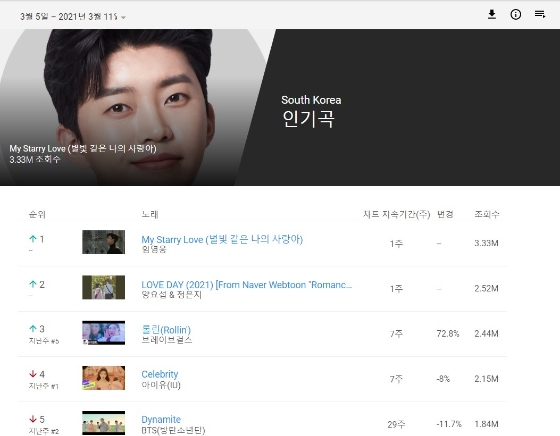The height and width of the screenshot is (436, 560).
Task: Click the playlist queue icon
Action: coord(540,14)
